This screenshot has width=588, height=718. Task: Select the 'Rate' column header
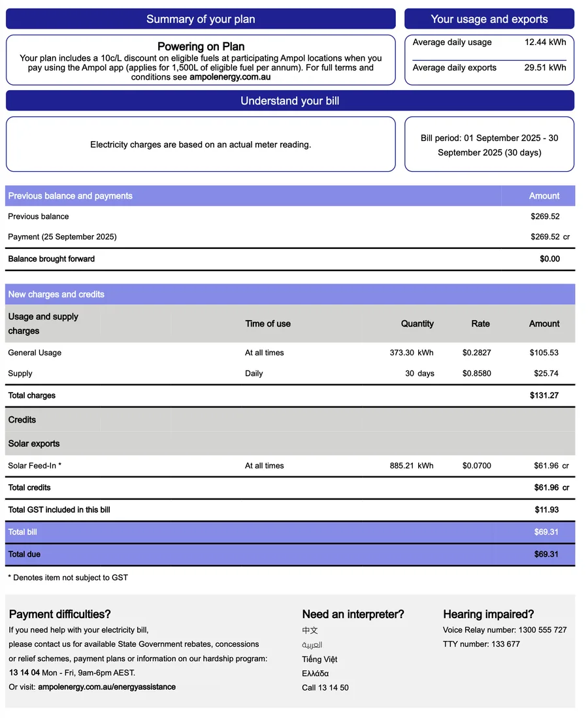[x=480, y=323]
